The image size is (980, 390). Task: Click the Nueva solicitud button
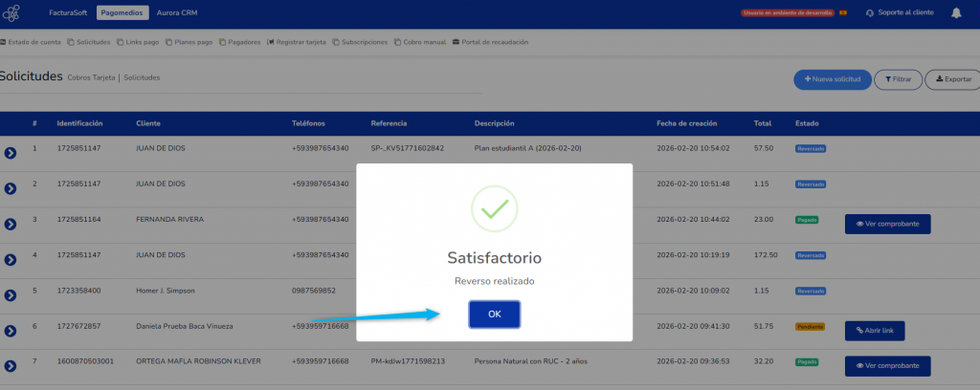[x=832, y=79]
